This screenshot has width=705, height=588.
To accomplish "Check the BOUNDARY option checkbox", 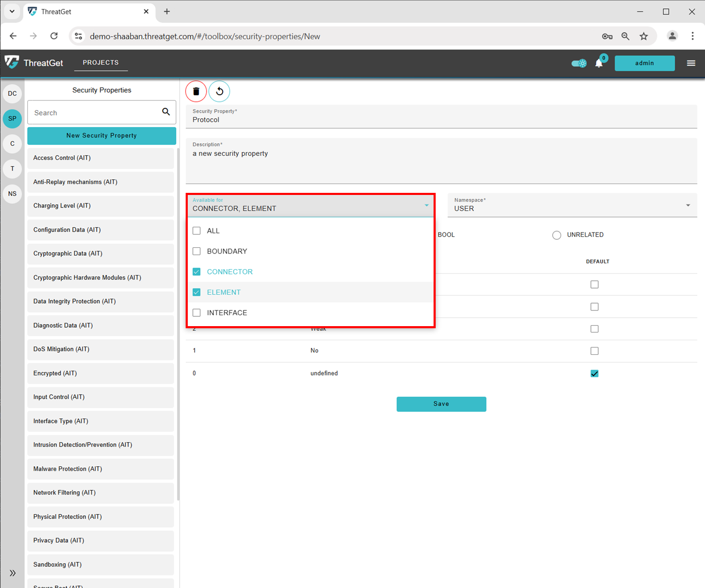I will (197, 251).
